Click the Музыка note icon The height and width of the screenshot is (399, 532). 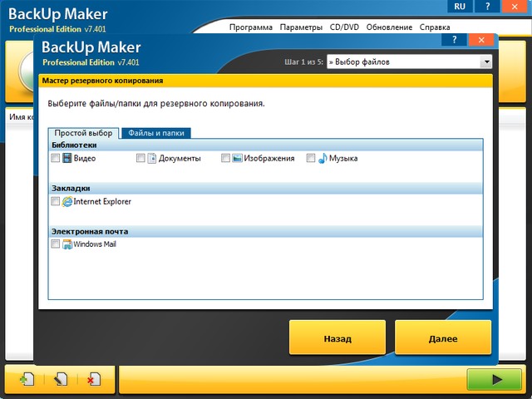coord(323,158)
